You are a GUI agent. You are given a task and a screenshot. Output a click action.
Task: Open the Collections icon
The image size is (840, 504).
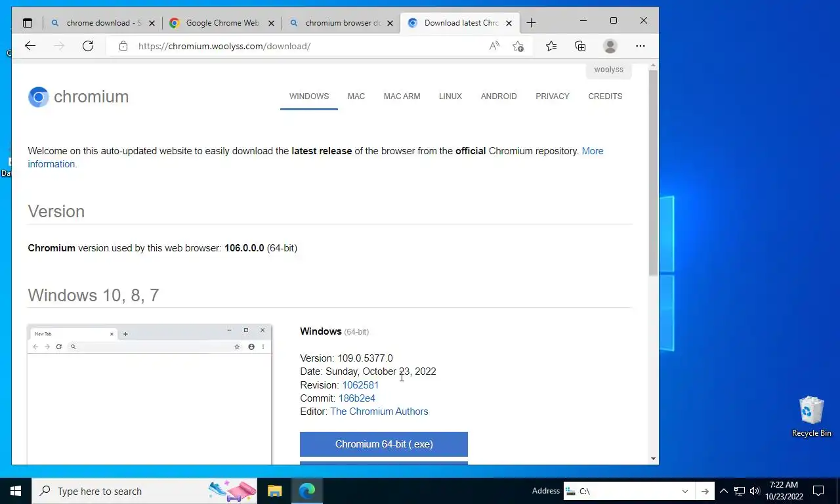580,46
